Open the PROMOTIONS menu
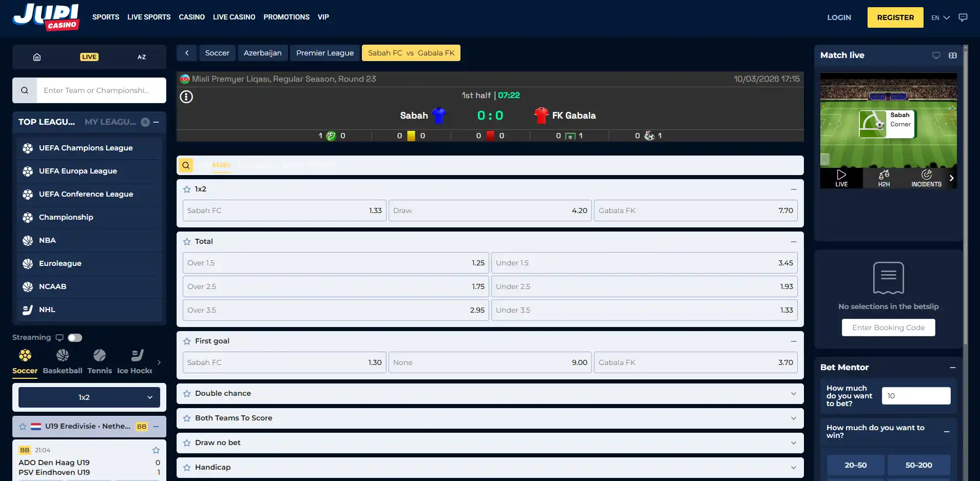The height and width of the screenshot is (481, 980). click(286, 17)
